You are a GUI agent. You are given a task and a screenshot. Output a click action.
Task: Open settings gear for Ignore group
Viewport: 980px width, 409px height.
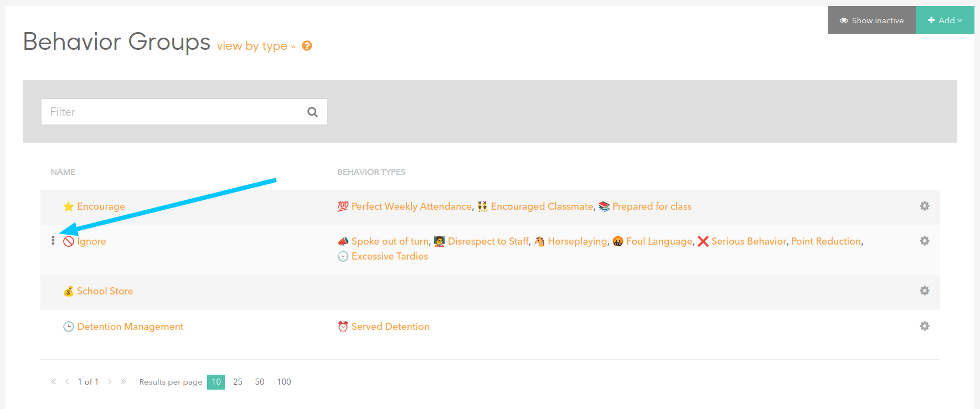924,241
